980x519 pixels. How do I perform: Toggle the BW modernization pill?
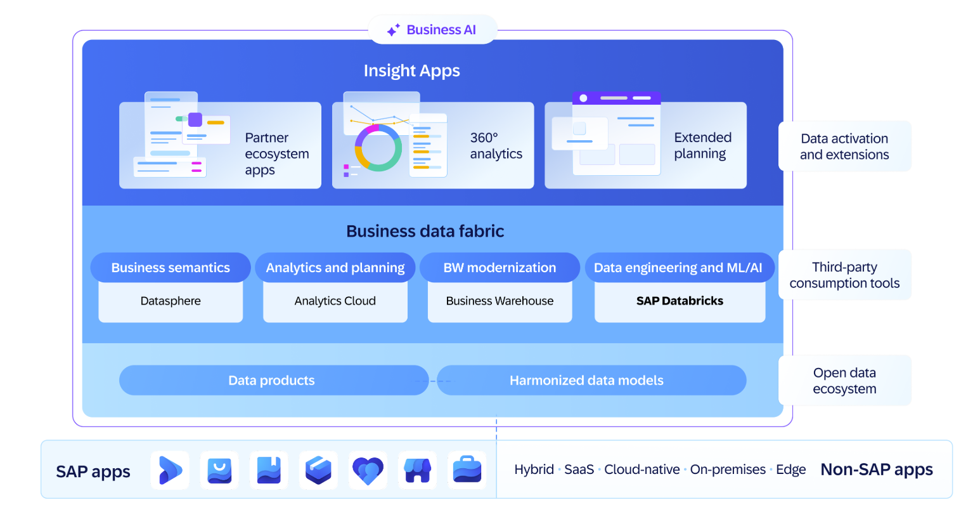tap(500, 267)
